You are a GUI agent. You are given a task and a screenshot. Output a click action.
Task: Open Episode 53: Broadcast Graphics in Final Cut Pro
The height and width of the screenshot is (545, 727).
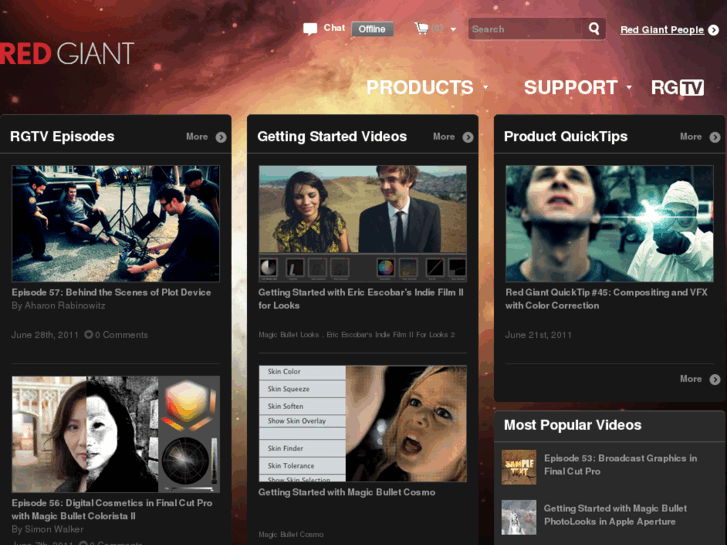point(620,465)
